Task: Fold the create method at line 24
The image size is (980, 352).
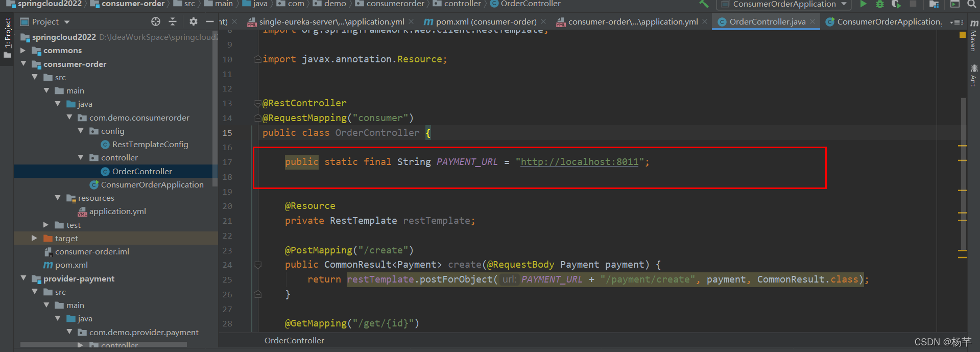Action: click(257, 265)
